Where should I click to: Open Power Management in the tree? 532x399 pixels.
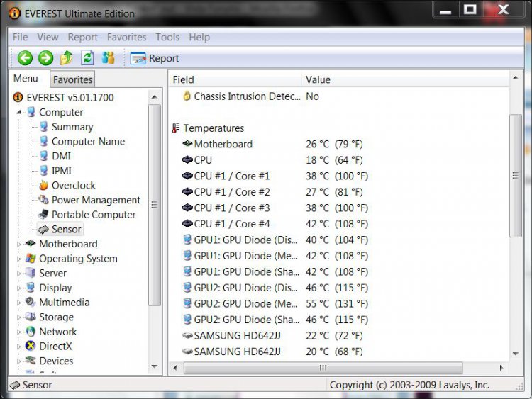click(96, 200)
